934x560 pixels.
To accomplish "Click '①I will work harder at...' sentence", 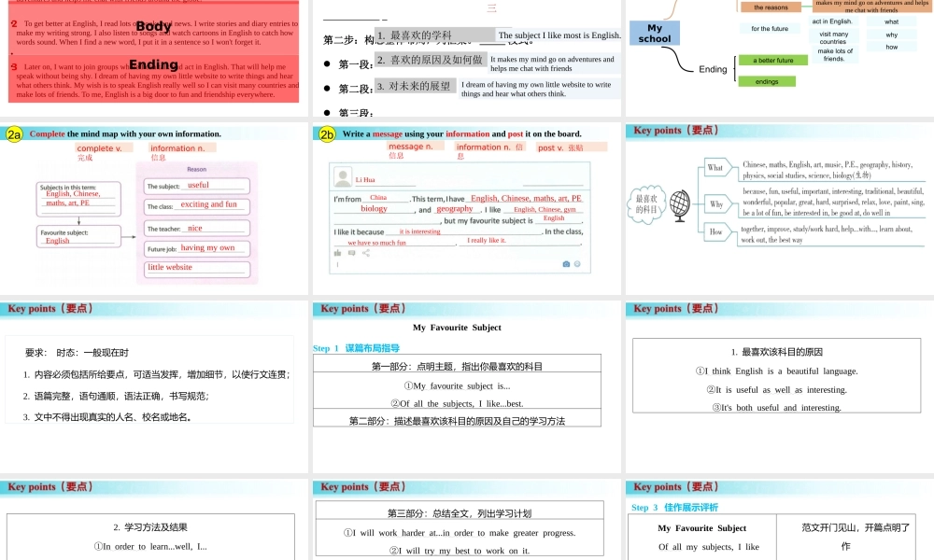I will (460, 533).
